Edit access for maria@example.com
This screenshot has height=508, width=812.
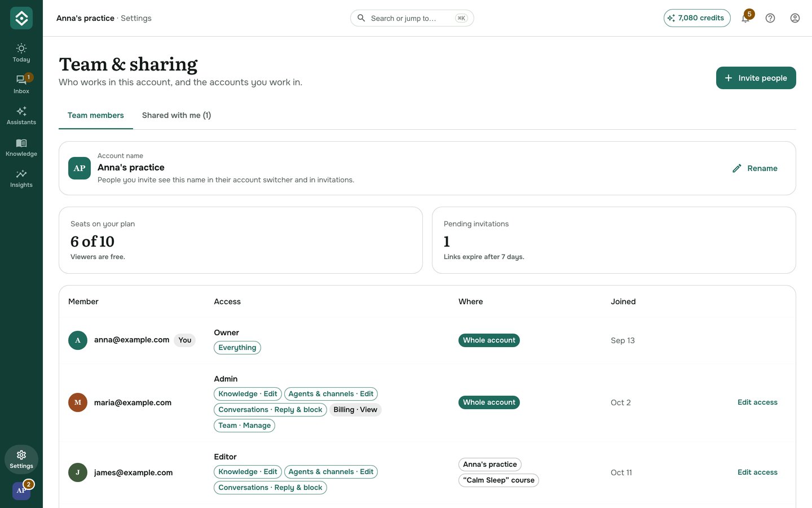pyautogui.click(x=757, y=402)
